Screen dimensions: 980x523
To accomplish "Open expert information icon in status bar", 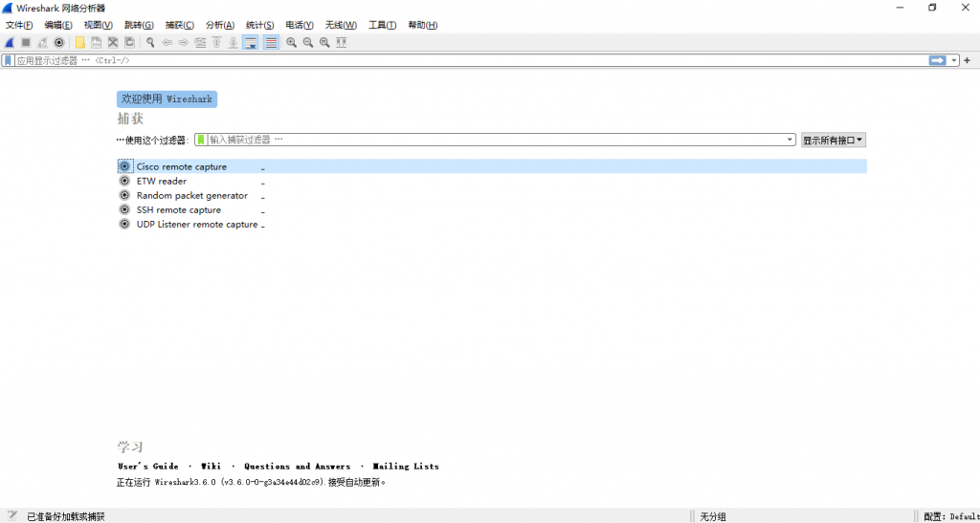I will tap(11, 516).
